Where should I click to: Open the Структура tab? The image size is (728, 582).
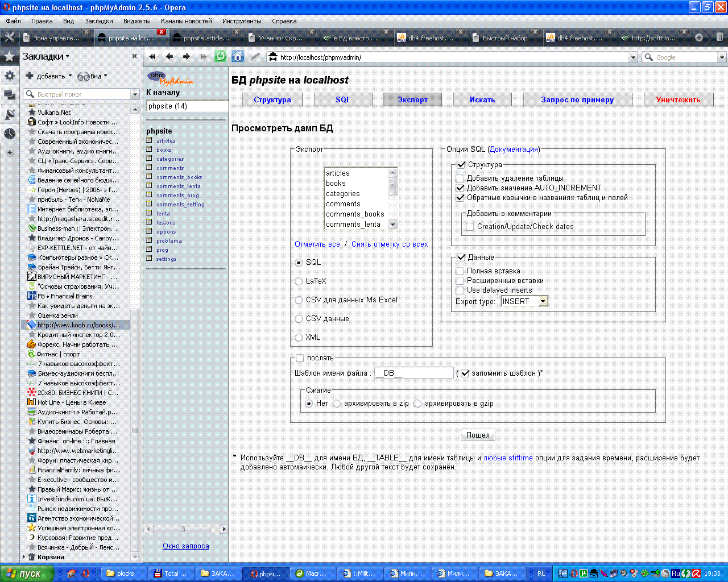click(x=272, y=99)
